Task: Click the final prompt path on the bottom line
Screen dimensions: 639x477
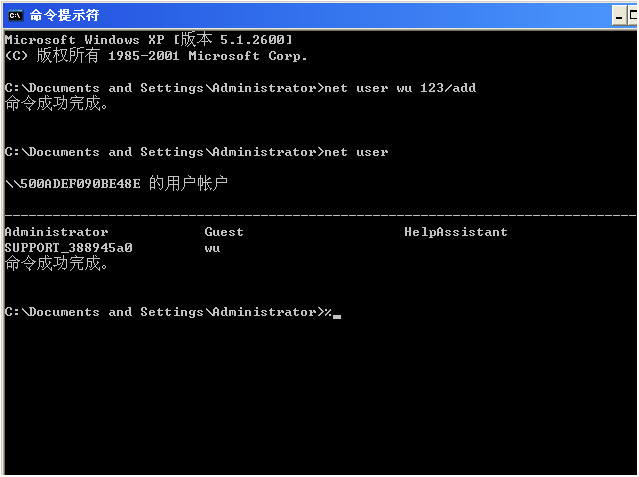Action: [160, 312]
